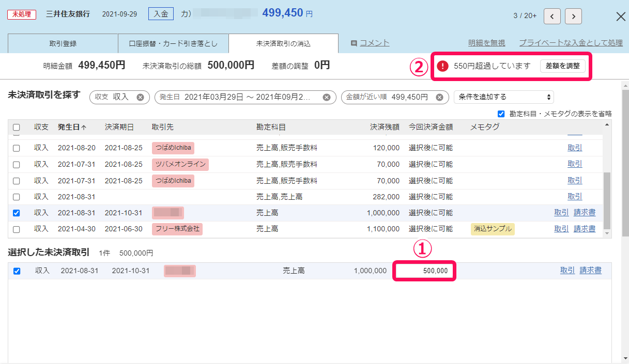Remove the 発生日 date range filter
629x364 pixels.
click(327, 97)
